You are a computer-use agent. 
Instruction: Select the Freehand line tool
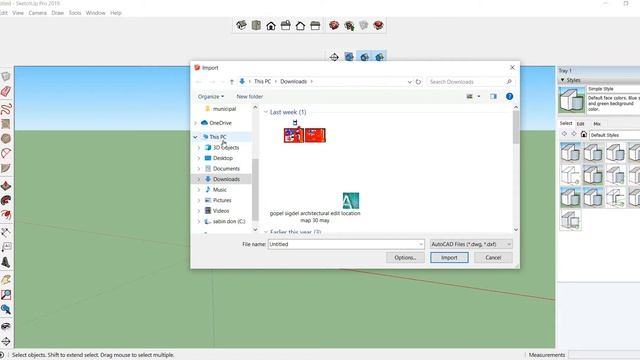coord(6,109)
